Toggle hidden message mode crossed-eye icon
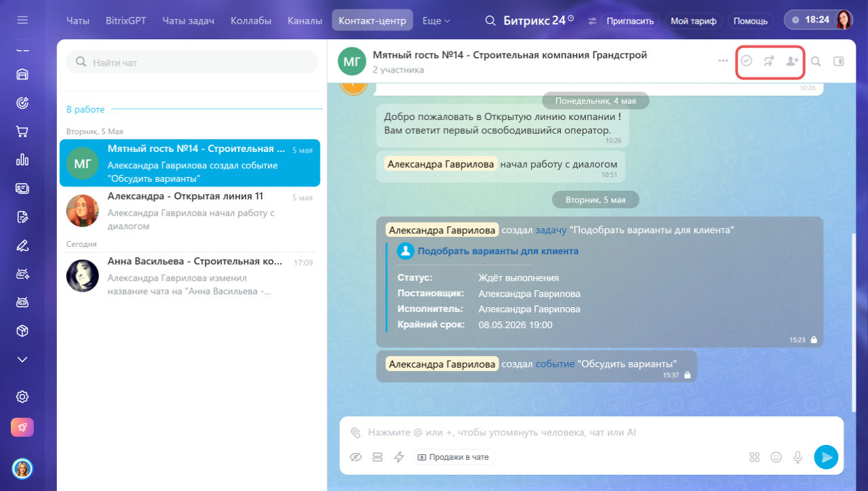The width and height of the screenshot is (868, 491). click(x=356, y=457)
